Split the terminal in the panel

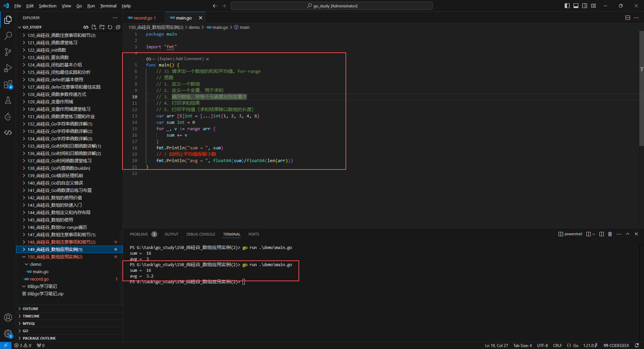(601, 234)
